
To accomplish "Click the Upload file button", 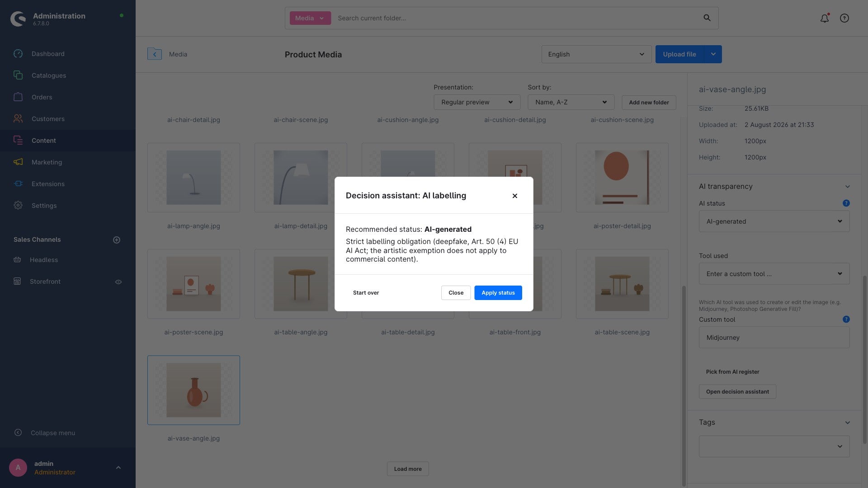I will 679,54.
